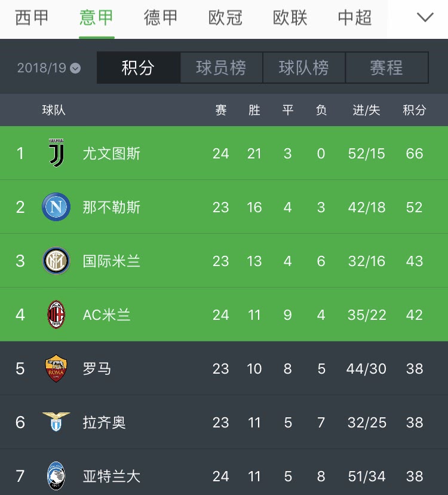Tap the Juventus club crest
This screenshot has width=448, height=495.
(x=57, y=153)
